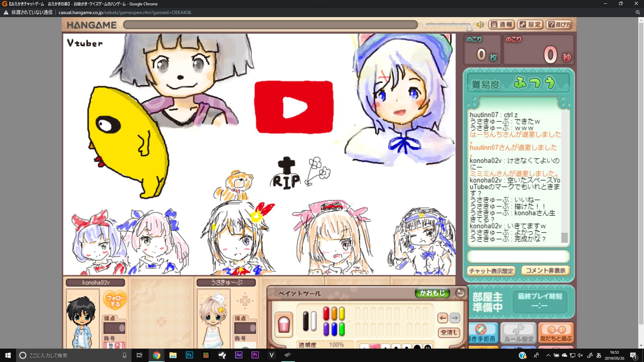
Task: Click the ルール設定 wrench button
Action: [519, 333]
